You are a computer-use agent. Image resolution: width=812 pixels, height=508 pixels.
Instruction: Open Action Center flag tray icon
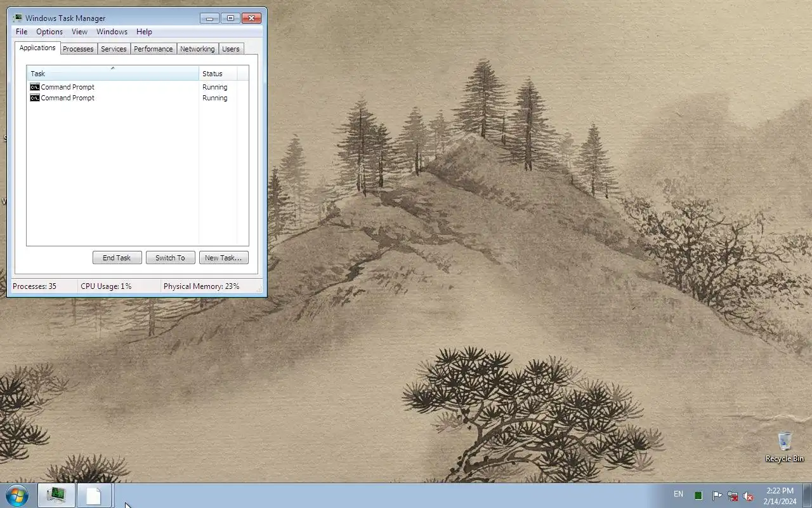[x=717, y=496]
